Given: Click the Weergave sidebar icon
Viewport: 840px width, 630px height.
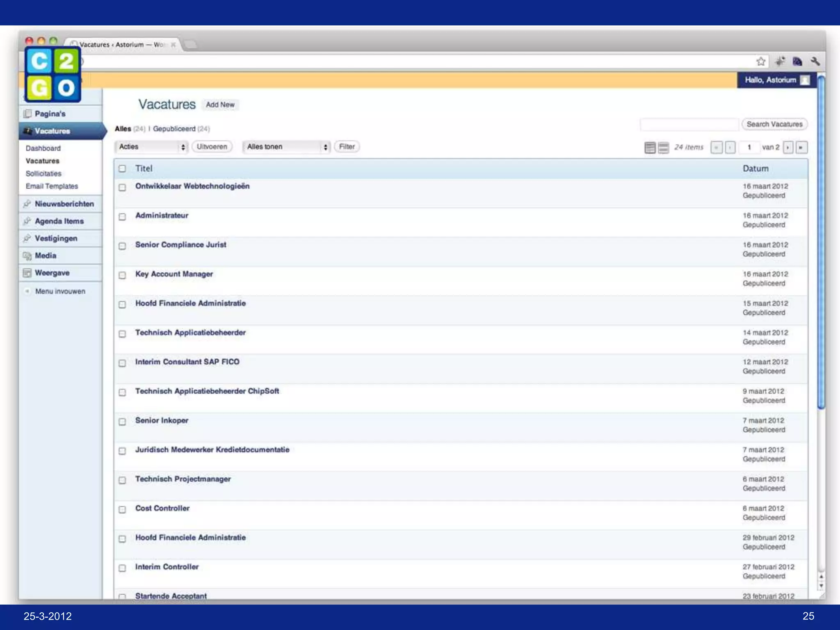Looking at the screenshot, I should pos(27,273).
